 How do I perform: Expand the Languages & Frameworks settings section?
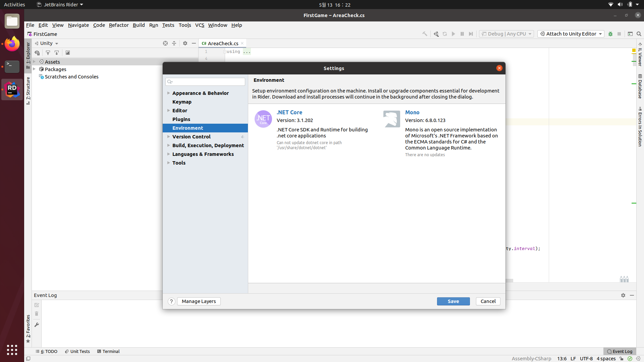[169, 154]
